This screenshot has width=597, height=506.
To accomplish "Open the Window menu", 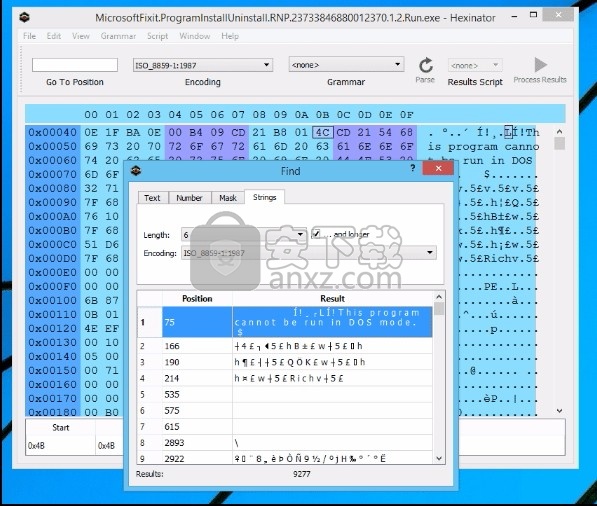I will tap(195, 36).
